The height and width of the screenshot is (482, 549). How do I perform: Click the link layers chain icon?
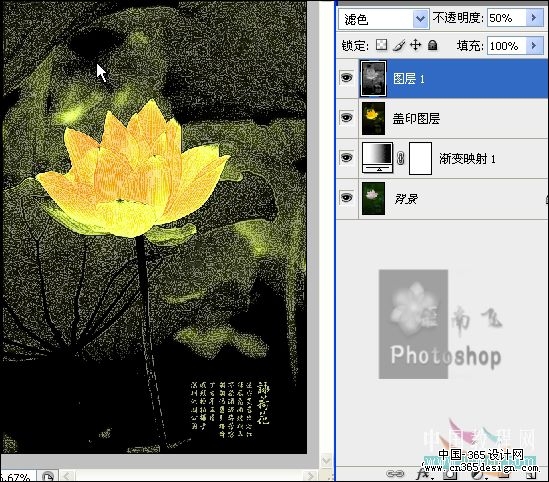click(x=395, y=474)
